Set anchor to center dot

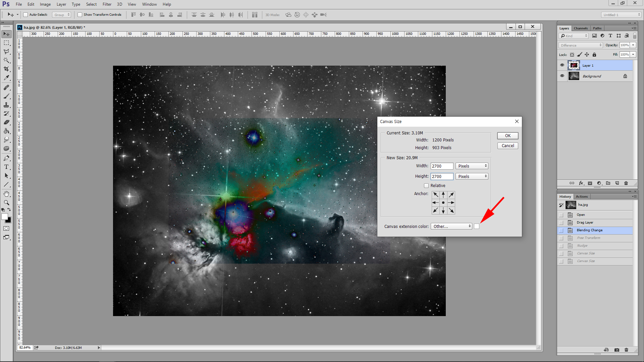[x=443, y=203]
